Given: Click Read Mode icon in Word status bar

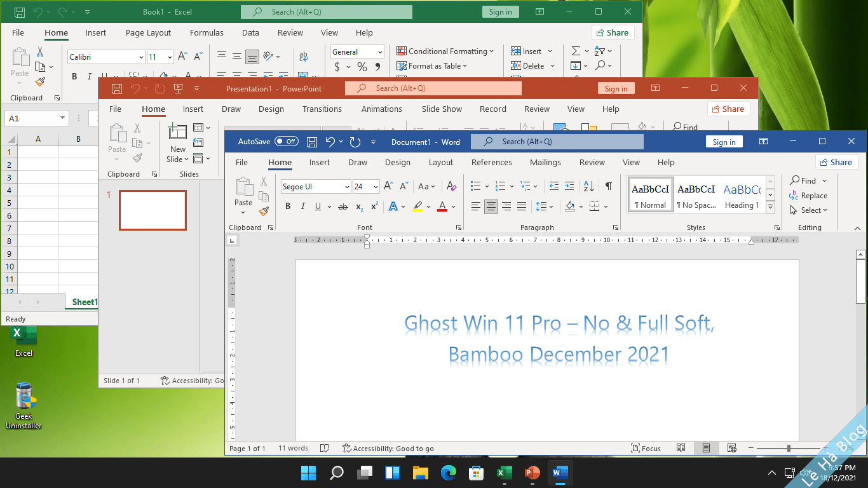Looking at the screenshot, I should pos(681,448).
